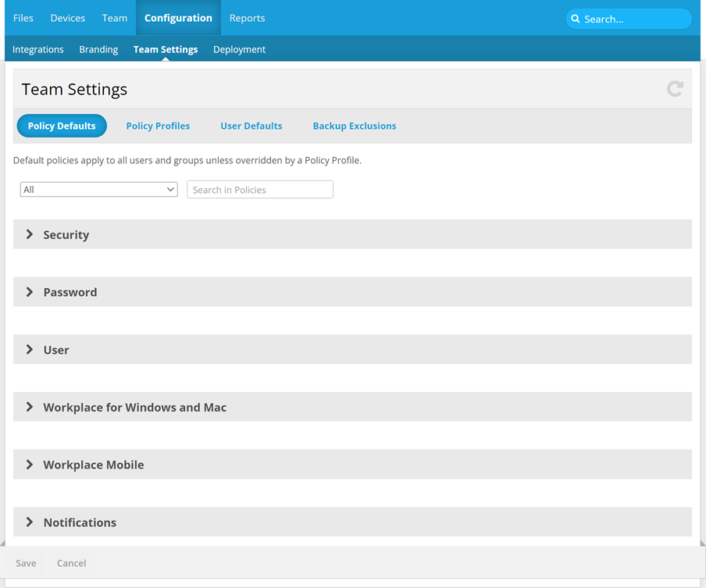
Task: Click the refresh icon in Team Settings header
Action: 675,89
